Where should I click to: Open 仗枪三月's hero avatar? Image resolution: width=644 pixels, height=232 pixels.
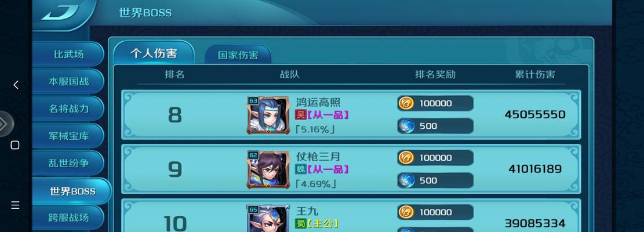coord(268,169)
